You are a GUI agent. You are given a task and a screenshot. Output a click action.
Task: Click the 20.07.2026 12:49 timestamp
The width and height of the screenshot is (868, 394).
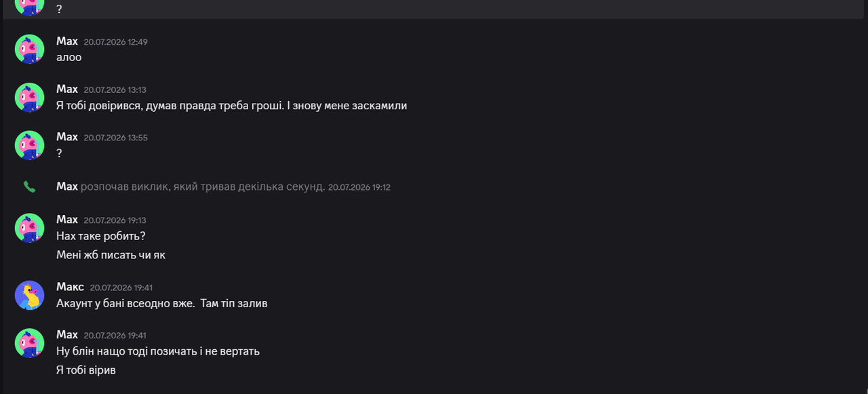116,42
